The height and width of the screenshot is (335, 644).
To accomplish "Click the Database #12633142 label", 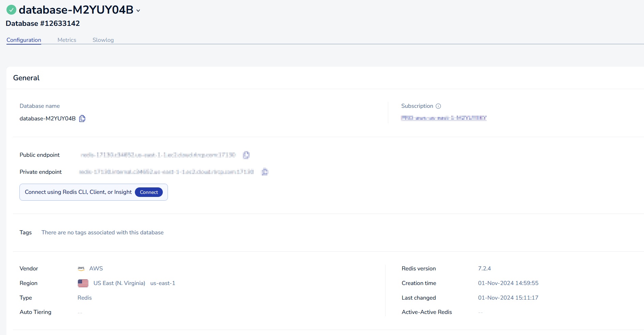I will pos(43,23).
